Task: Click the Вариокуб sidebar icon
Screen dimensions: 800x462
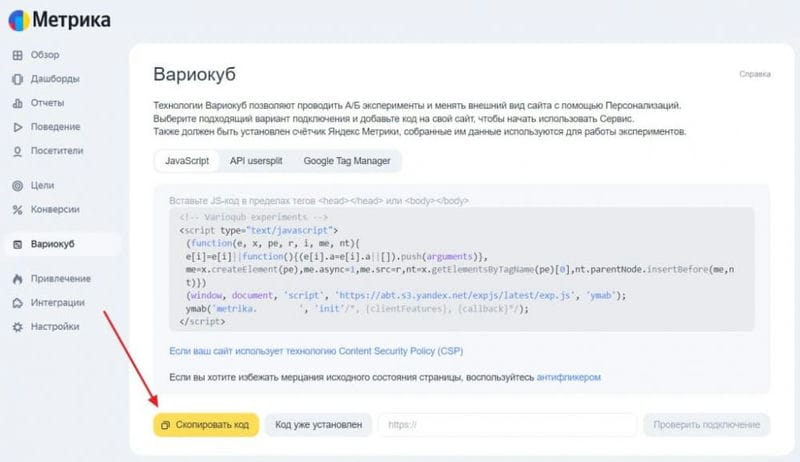Action: pyautogui.click(x=17, y=244)
